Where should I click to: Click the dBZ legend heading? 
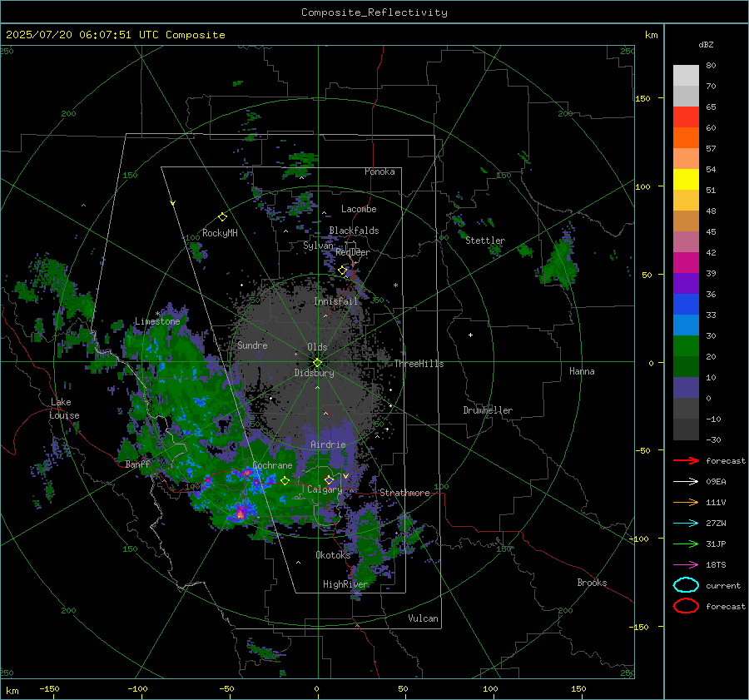click(706, 44)
